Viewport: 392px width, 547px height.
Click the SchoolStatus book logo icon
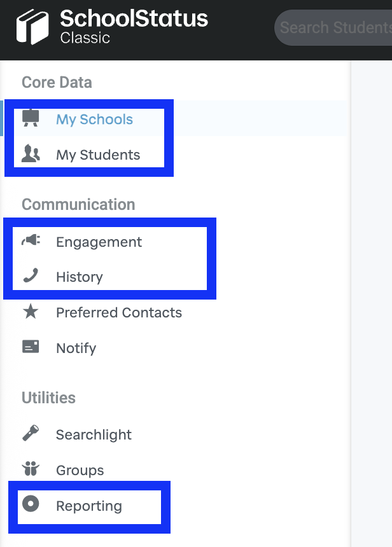point(33,28)
